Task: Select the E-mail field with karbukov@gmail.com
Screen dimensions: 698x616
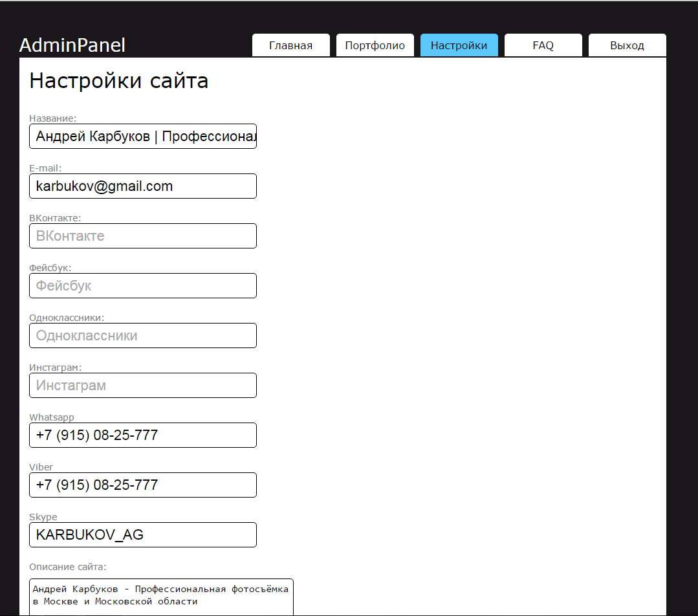Action: pyautogui.click(x=142, y=186)
